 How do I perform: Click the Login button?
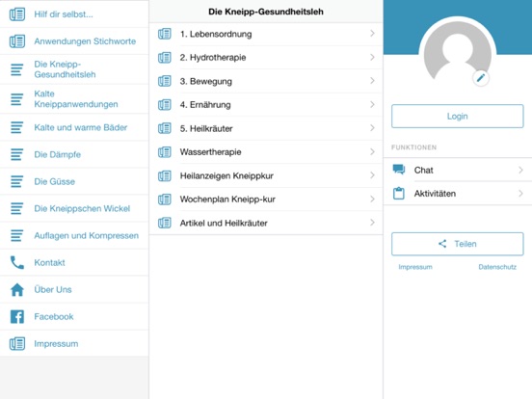(x=458, y=116)
